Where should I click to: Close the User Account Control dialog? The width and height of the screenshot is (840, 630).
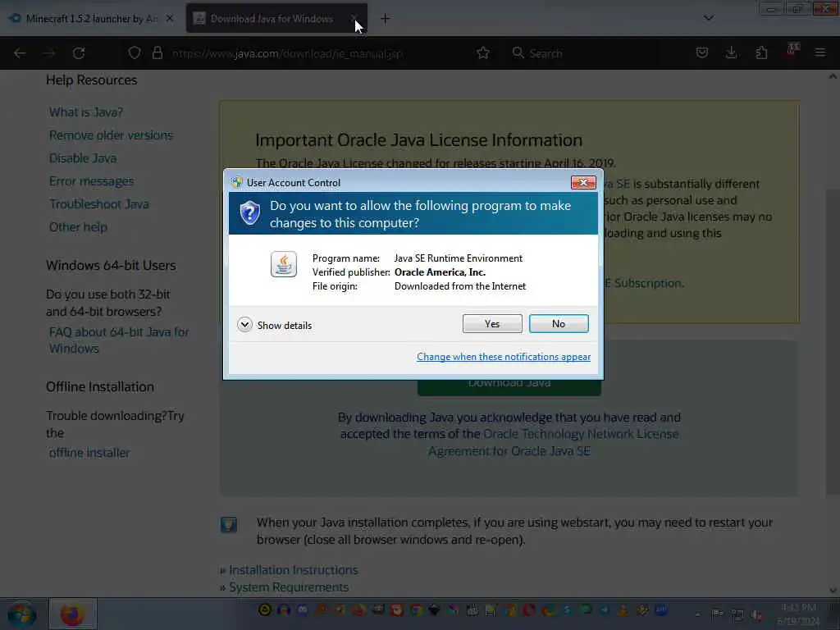pos(583,183)
